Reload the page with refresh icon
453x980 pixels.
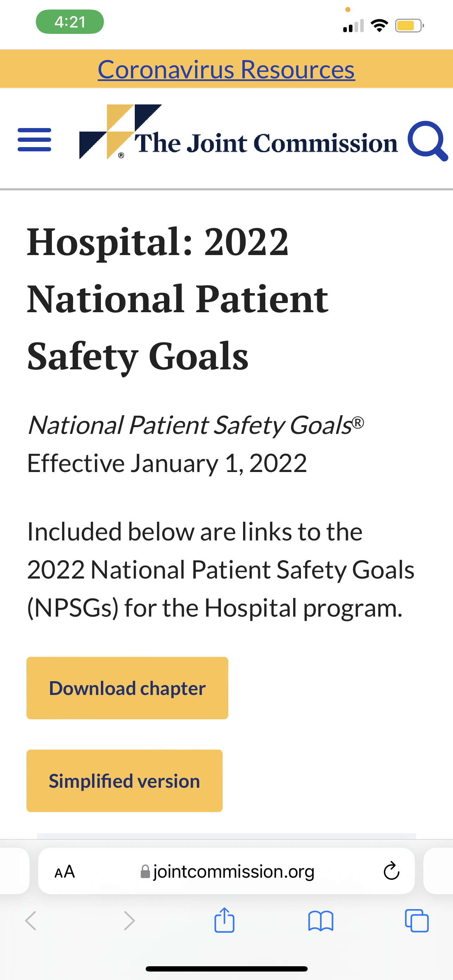click(x=391, y=871)
